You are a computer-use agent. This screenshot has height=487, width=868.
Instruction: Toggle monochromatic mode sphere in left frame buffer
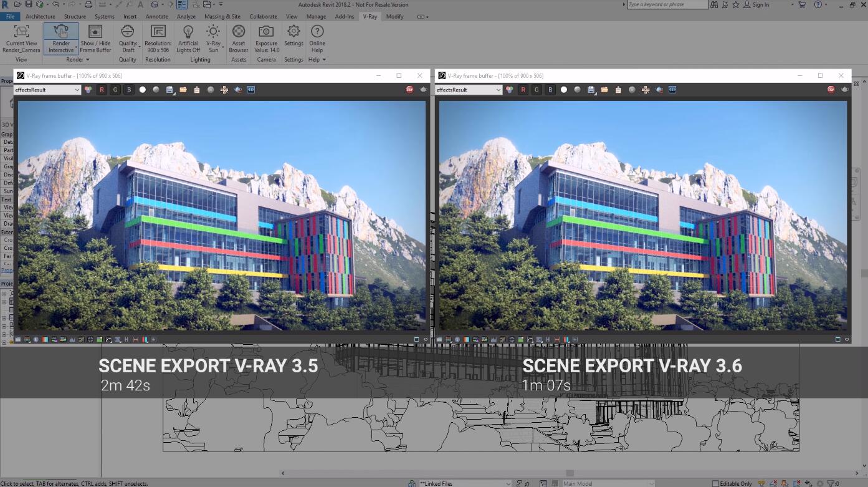156,90
